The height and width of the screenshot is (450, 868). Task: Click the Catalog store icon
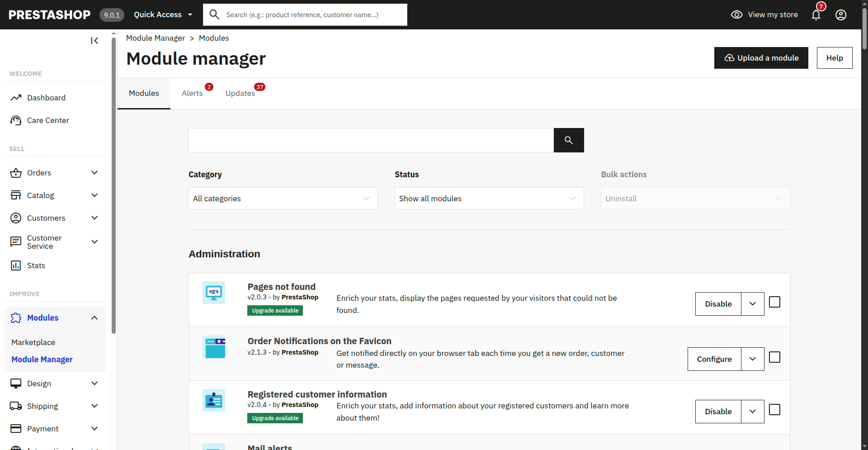coord(16,195)
